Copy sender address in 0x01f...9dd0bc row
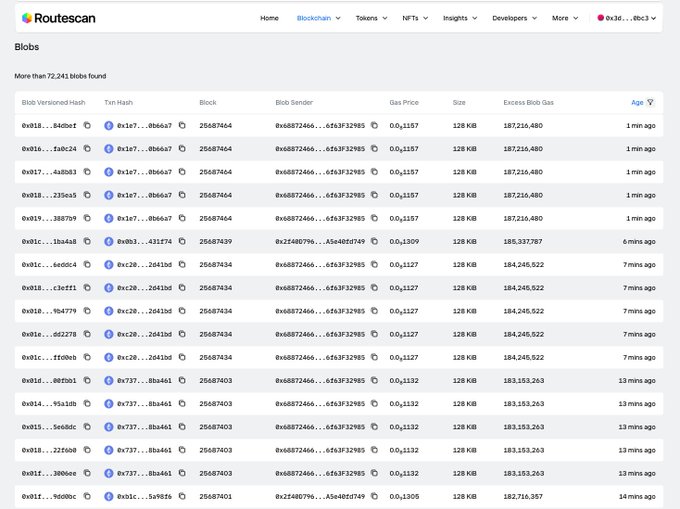This screenshot has width=680, height=509. click(x=374, y=496)
